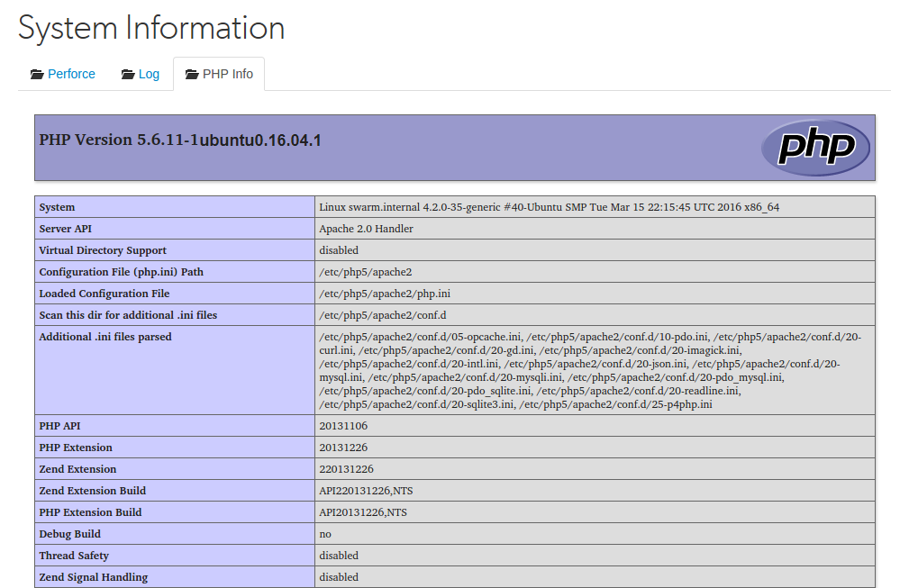
Task: Click the PHP API label
Action: (59, 426)
